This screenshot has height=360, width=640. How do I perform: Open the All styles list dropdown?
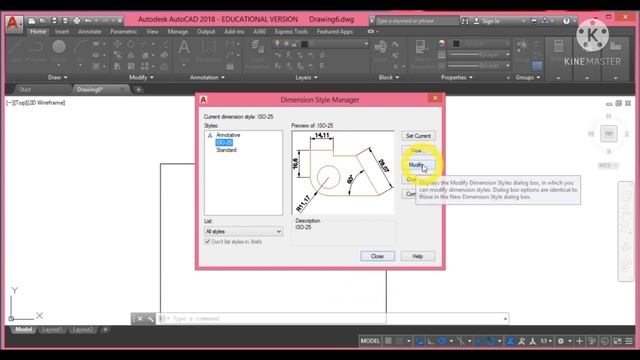[243, 231]
